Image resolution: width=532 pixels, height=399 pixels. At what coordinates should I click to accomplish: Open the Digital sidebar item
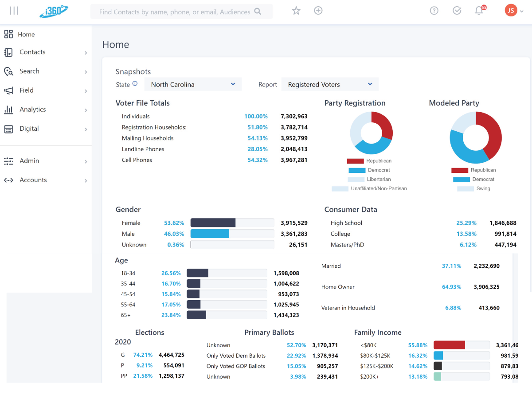coord(46,129)
